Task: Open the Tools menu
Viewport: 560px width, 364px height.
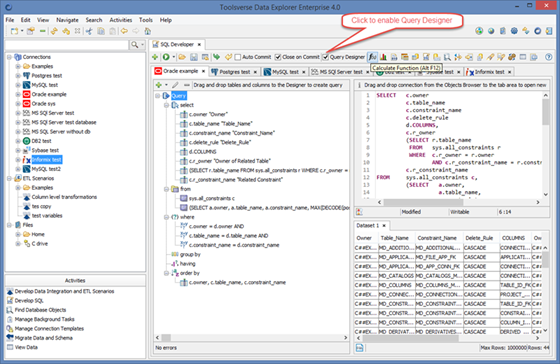Action: 145,20
